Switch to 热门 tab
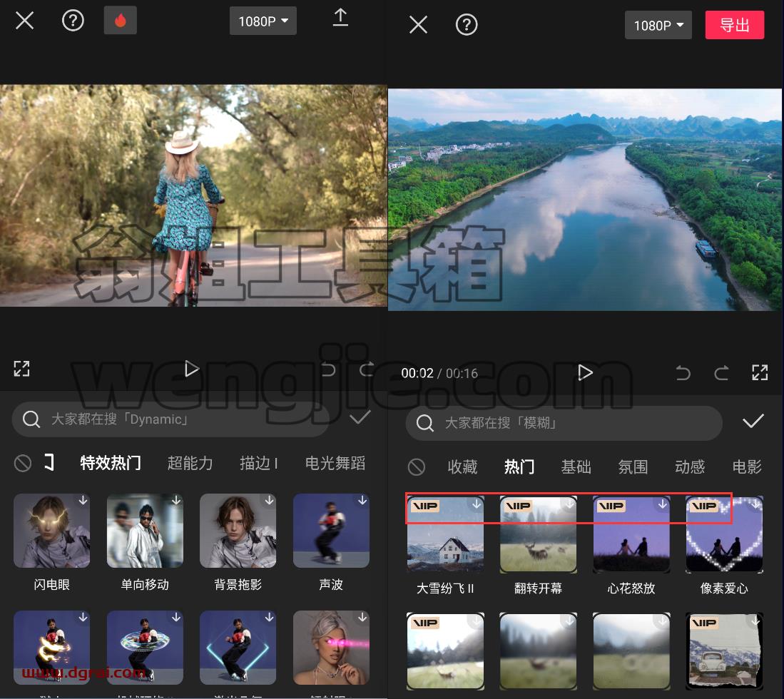The image size is (784, 699). click(x=519, y=467)
